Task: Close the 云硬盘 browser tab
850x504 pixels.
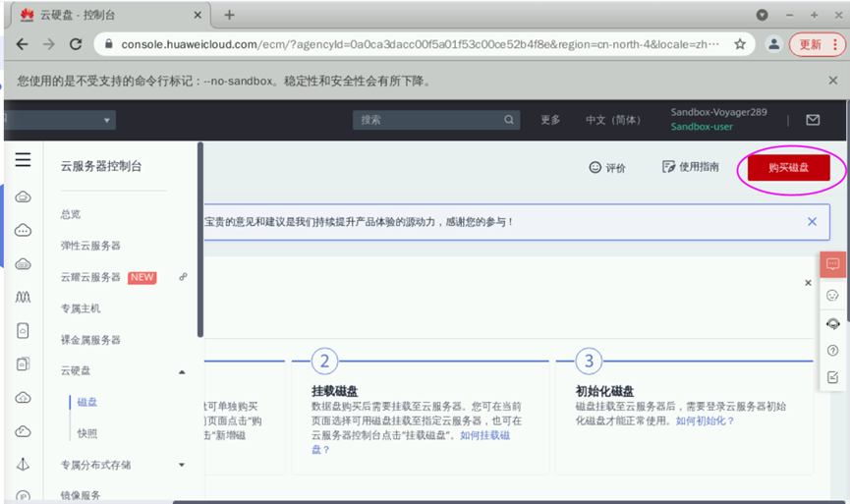Action: [x=198, y=15]
